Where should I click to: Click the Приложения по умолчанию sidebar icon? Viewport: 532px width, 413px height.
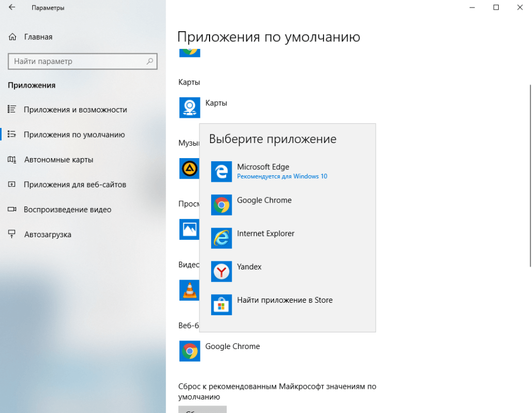point(12,134)
